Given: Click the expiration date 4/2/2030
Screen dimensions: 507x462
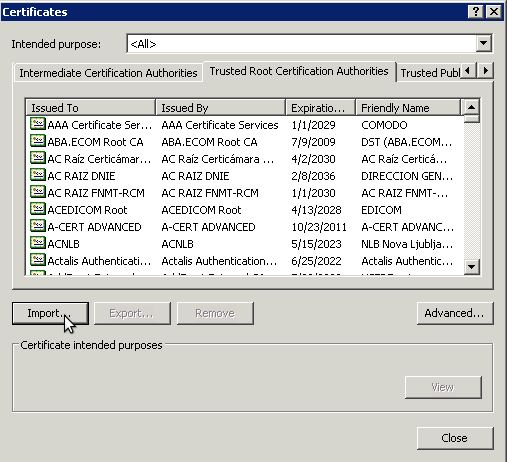Looking at the screenshot, I should click(313, 159).
